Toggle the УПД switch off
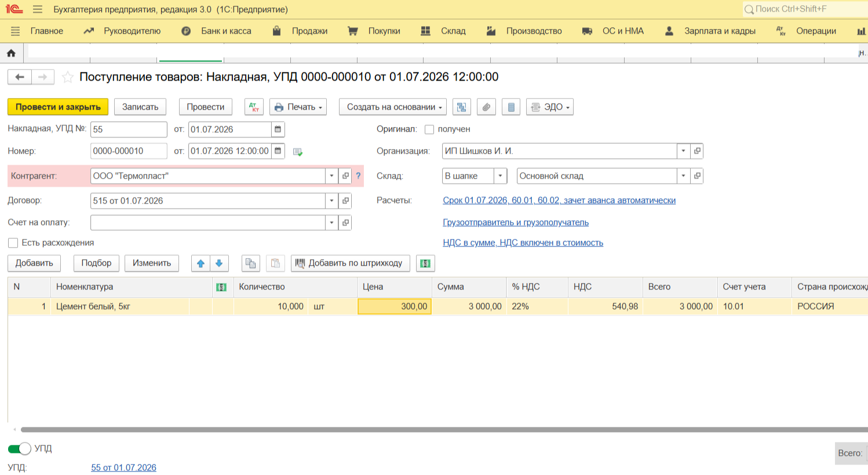This screenshot has height=475, width=868. coord(19,448)
